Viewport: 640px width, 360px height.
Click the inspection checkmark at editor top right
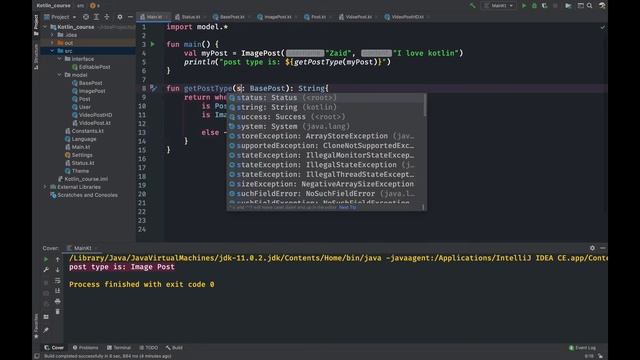pyautogui.click(x=602, y=27)
